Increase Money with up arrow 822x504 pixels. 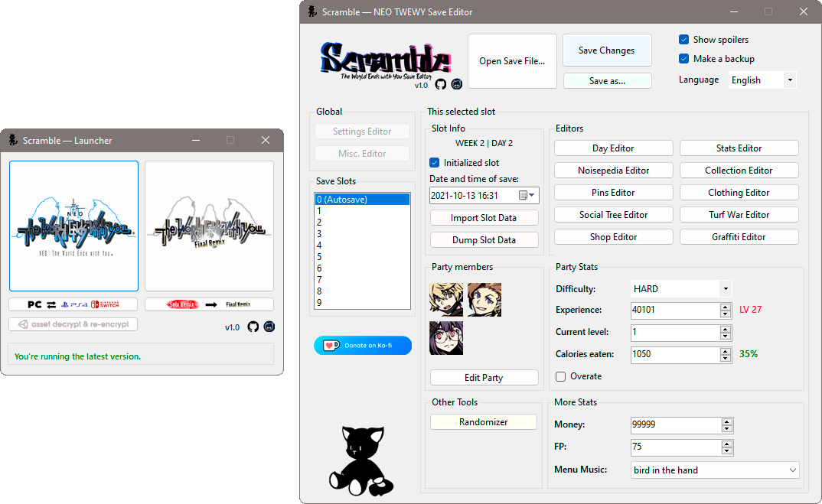point(726,421)
